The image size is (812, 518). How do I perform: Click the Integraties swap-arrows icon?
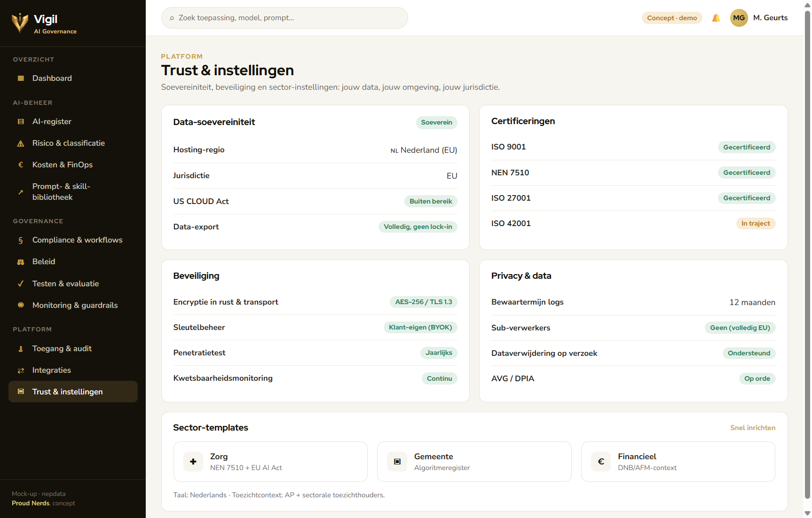pos(21,370)
